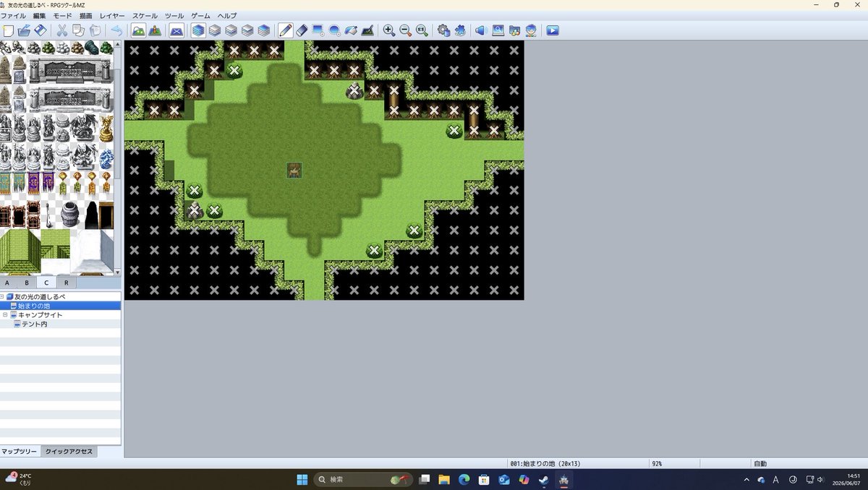Select the Flood Fill tool
868x490 pixels.
(351, 30)
